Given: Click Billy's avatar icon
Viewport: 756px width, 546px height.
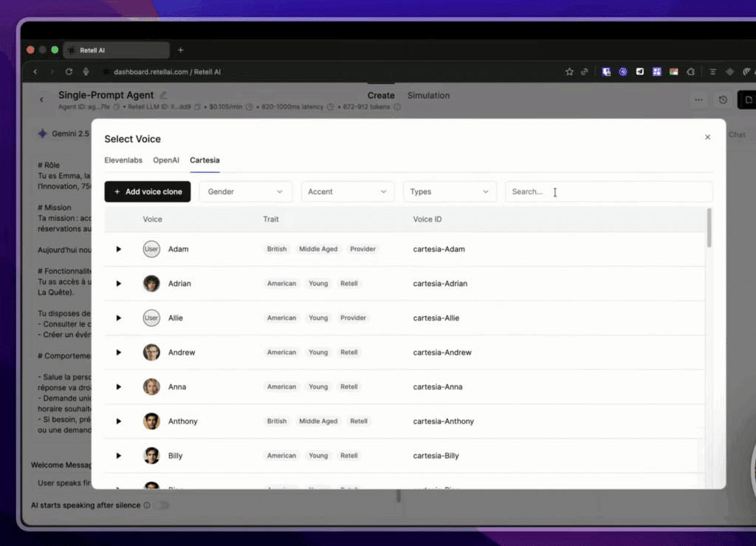Looking at the screenshot, I should point(151,456).
